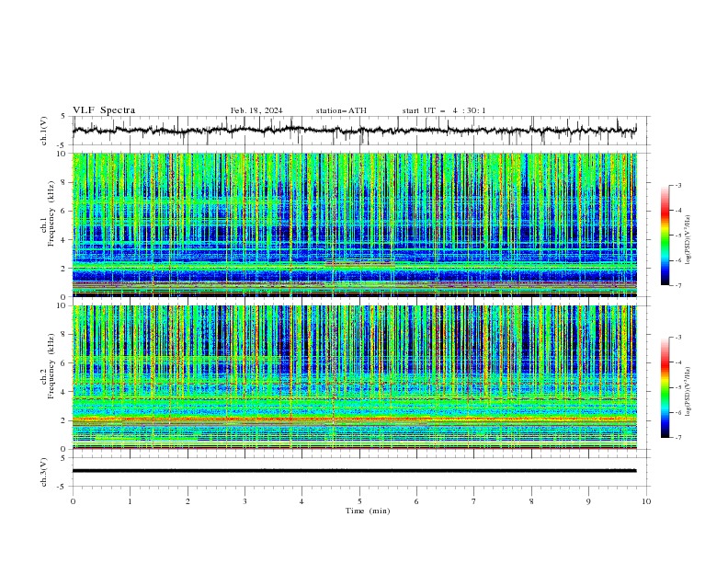
Task: Click time-axis tick label "0"
Action: click(73, 501)
